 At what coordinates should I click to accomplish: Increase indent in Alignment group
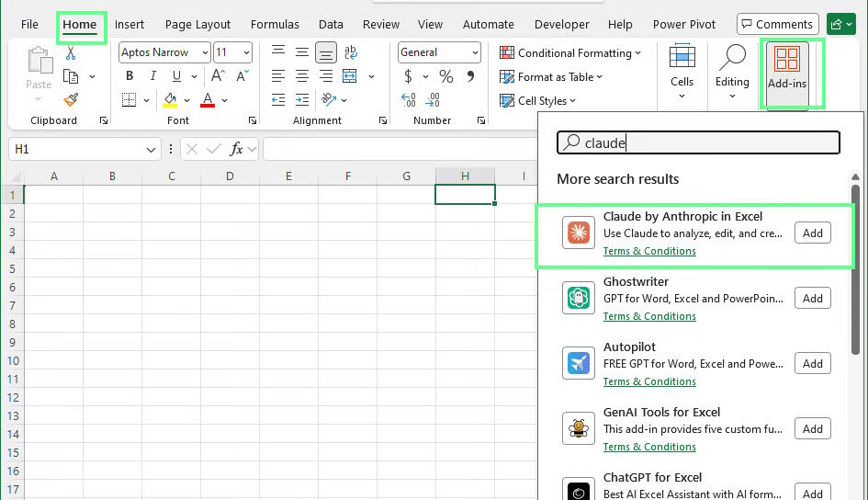[301, 99]
